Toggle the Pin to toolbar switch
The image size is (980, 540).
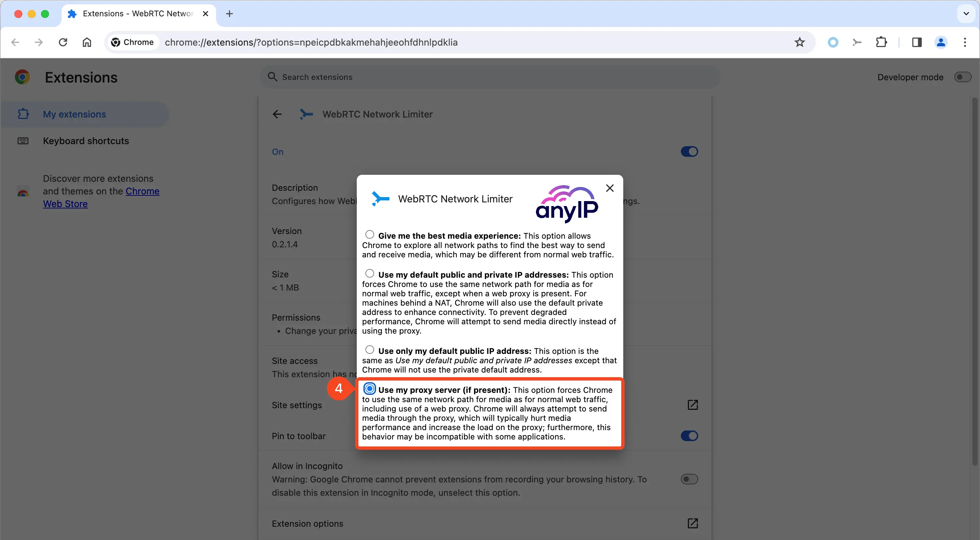pos(689,435)
